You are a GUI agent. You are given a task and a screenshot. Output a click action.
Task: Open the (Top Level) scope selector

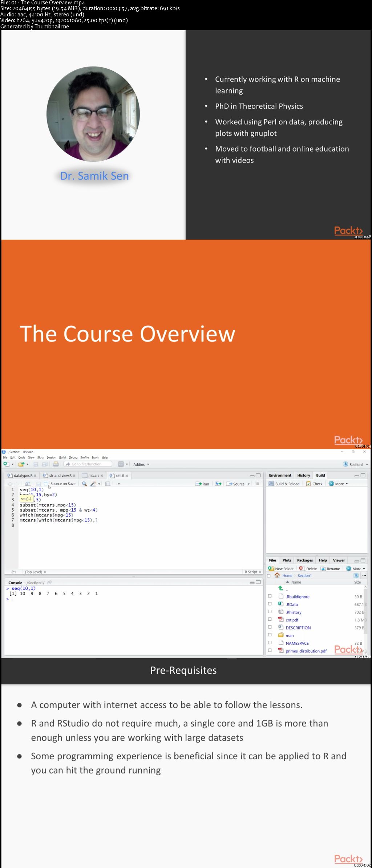pos(35,572)
